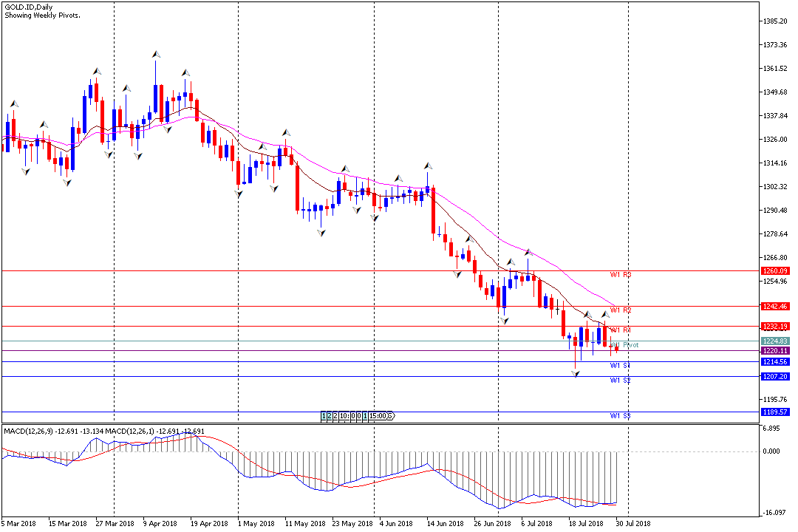Click the 1373.36 price axis label
798x532 pixels.
775,45
